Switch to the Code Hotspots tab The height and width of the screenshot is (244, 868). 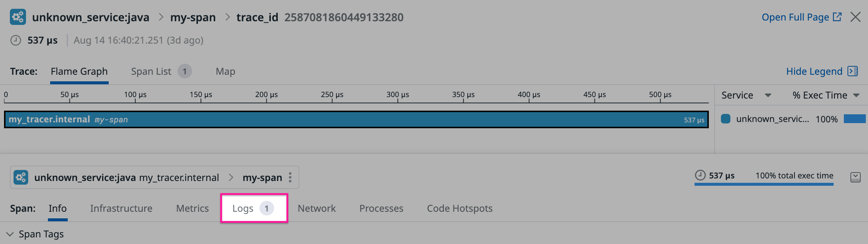(x=459, y=208)
